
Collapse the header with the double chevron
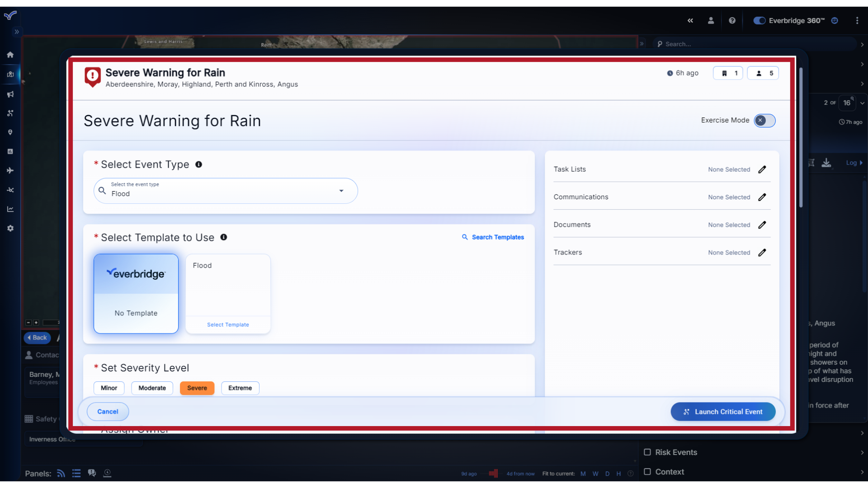[x=690, y=20]
